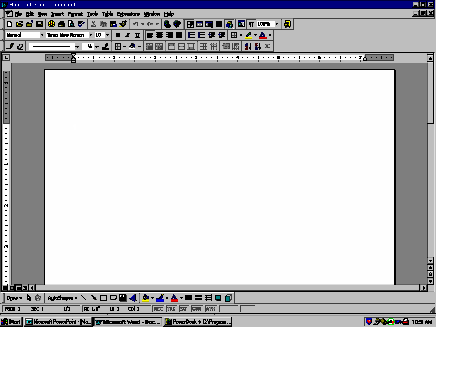
Task: Toggle Italic formatting
Action: (127, 35)
